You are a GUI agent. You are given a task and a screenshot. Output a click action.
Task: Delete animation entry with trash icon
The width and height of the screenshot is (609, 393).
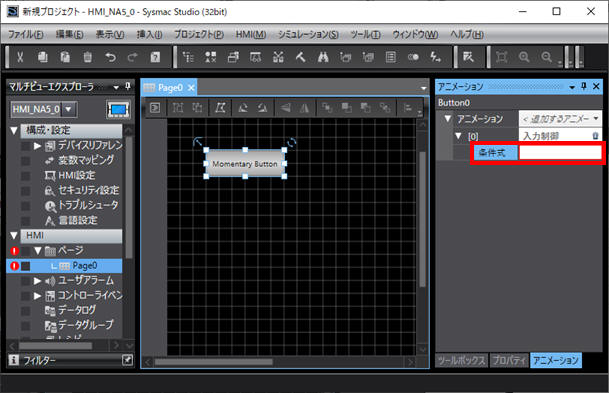click(595, 136)
